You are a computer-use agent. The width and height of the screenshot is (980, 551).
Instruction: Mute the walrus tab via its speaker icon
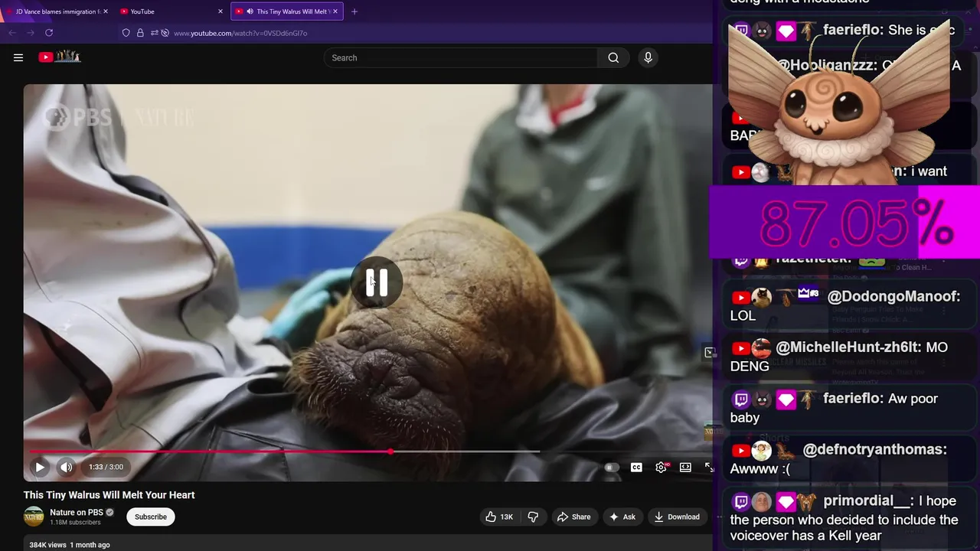click(250, 11)
